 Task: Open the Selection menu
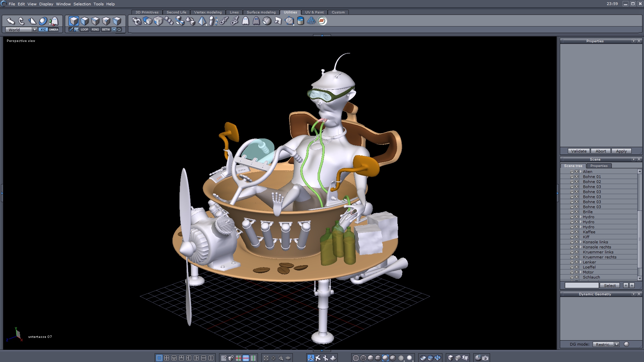(x=82, y=4)
